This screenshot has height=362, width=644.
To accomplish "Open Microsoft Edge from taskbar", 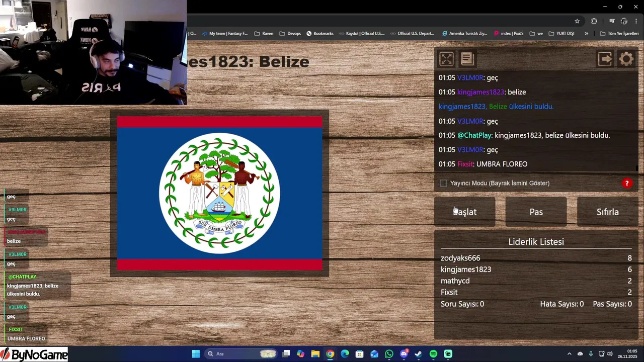I will 345,354.
